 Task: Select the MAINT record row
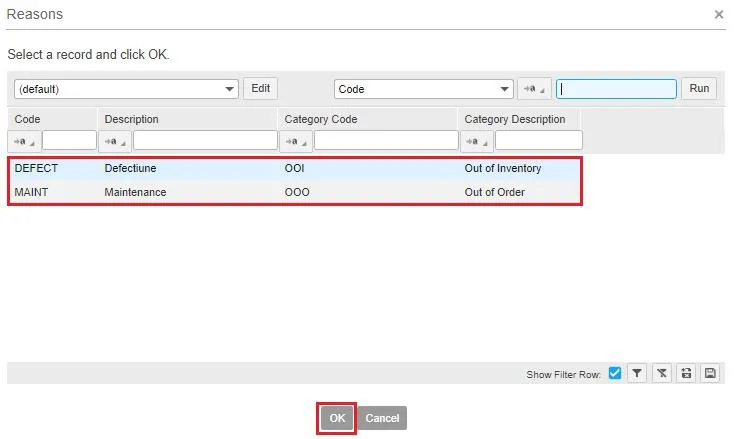point(295,192)
